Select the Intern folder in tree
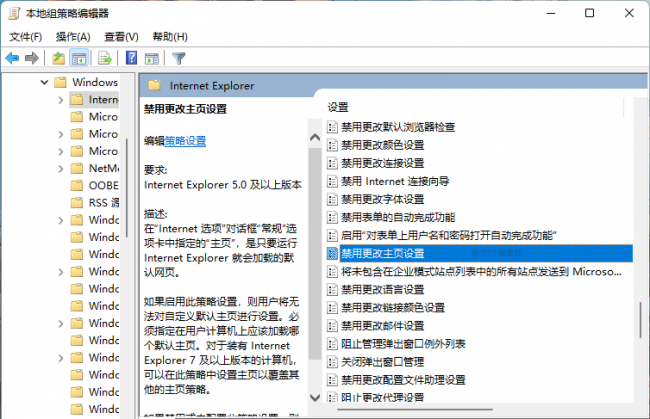This screenshot has width=650, height=419. (x=95, y=99)
